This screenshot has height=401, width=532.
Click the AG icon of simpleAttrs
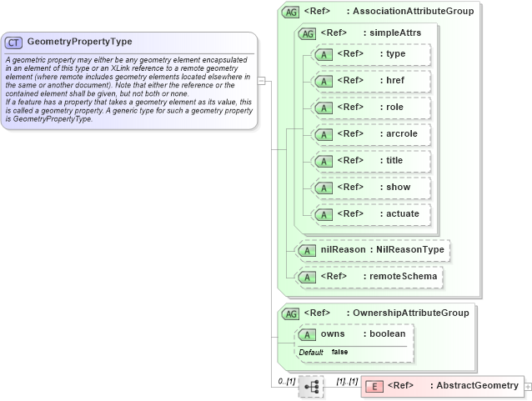click(307, 34)
